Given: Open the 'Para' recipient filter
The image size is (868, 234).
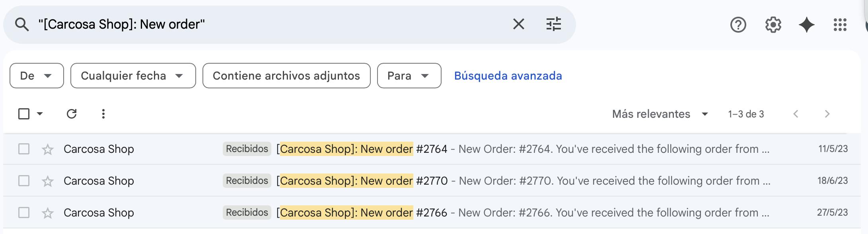Looking at the screenshot, I should tap(409, 76).
